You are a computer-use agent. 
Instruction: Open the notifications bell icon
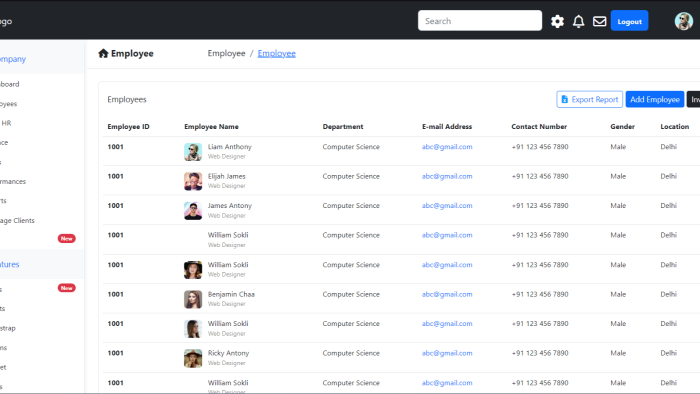(x=579, y=21)
